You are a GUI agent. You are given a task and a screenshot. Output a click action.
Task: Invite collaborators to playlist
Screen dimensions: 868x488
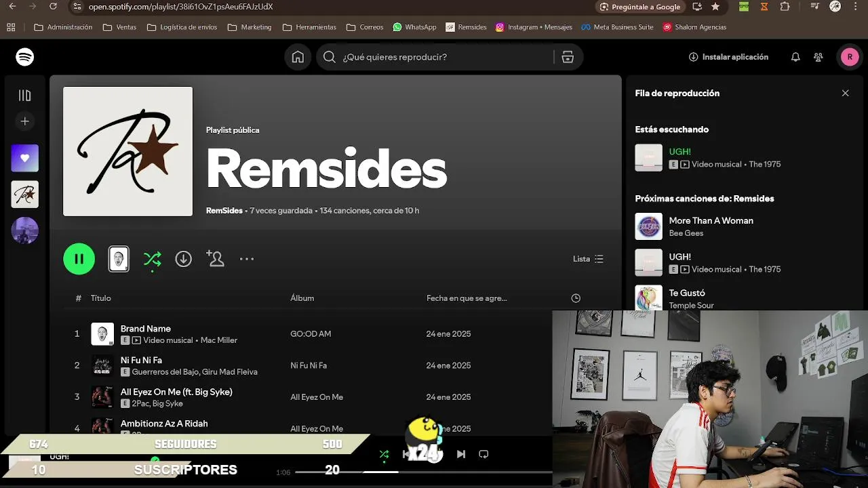click(215, 259)
